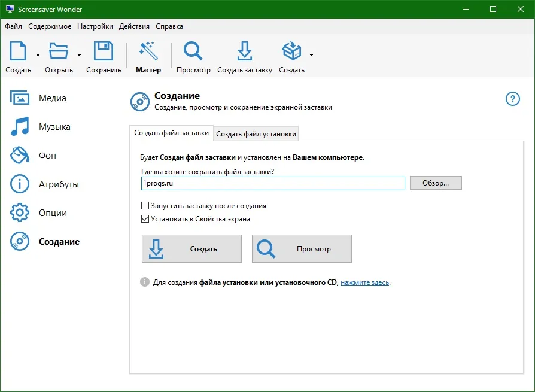Click the gray info icon near bottom note
Image resolution: width=535 pixels, height=392 pixels.
click(145, 282)
